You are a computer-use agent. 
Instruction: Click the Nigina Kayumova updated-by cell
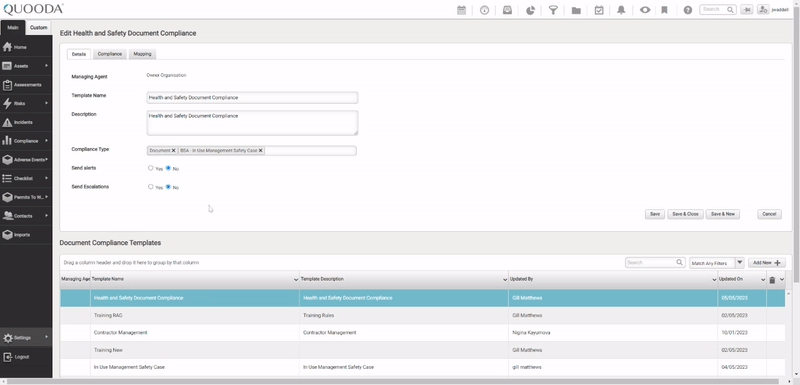pos(613,332)
